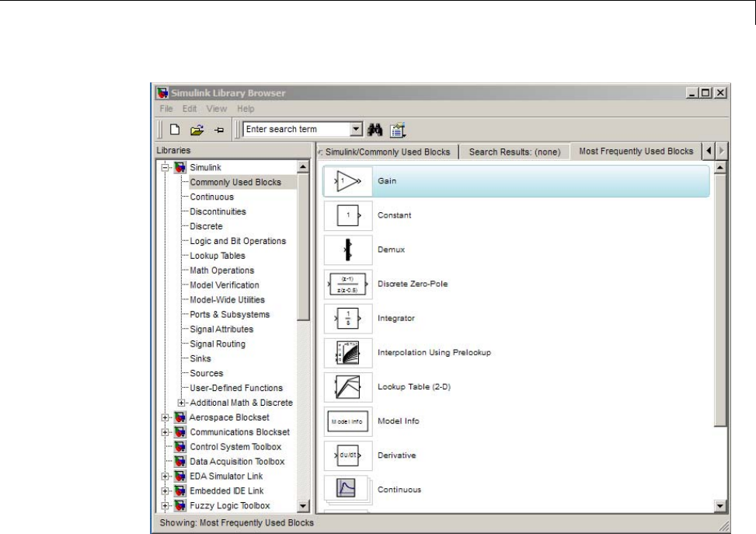Click the open file folder icon

pyautogui.click(x=198, y=130)
